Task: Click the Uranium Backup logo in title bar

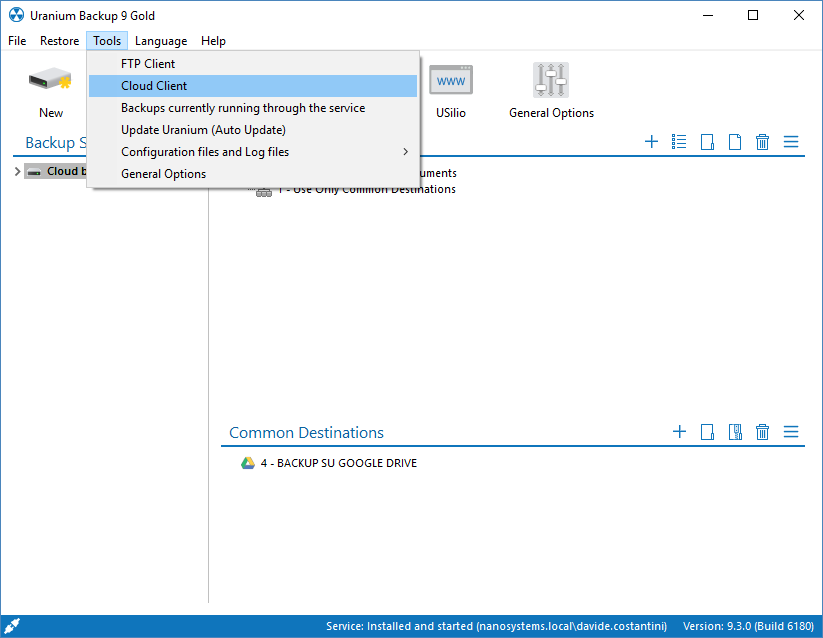Action: point(16,15)
